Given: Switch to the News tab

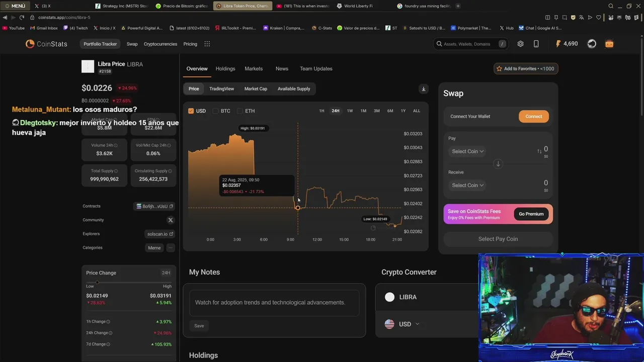Looking at the screenshot, I should (x=282, y=69).
